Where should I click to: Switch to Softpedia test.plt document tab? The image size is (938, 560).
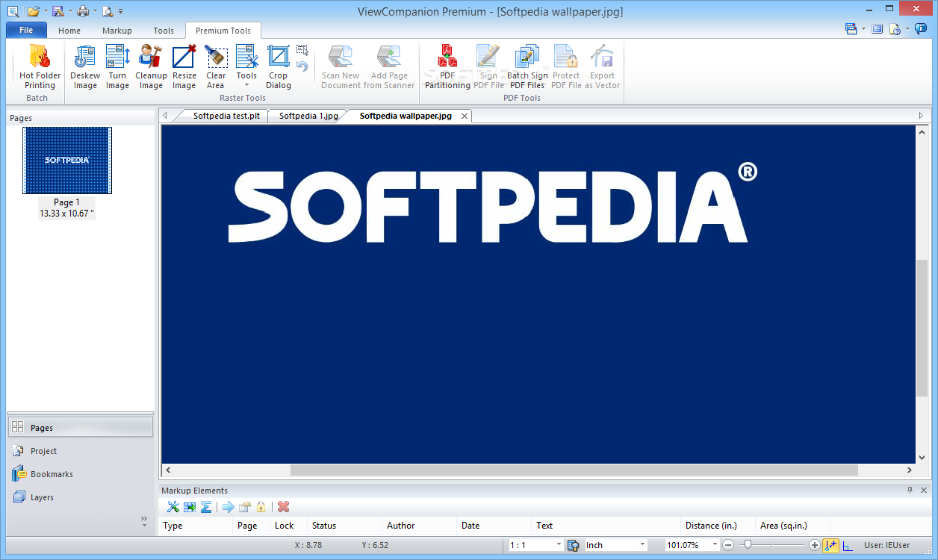pyautogui.click(x=226, y=116)
